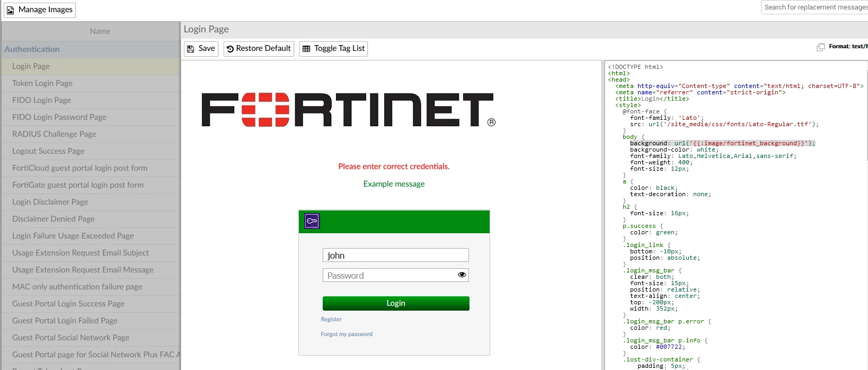Select Login Page in the list
This screenshot has height=370, width=868.
pyautogui.click(x=91, y=66)
